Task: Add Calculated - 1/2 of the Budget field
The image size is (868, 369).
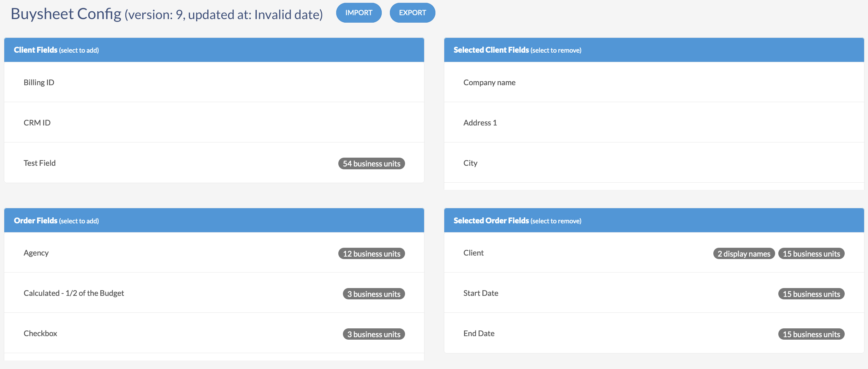Action: 214,293
